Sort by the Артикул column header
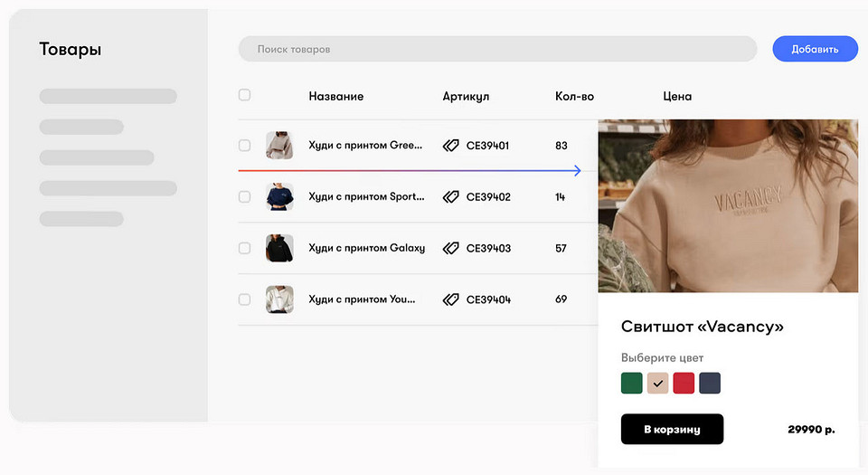The height and width of the screenshot is (475, 868). click(x=466, y=96)
